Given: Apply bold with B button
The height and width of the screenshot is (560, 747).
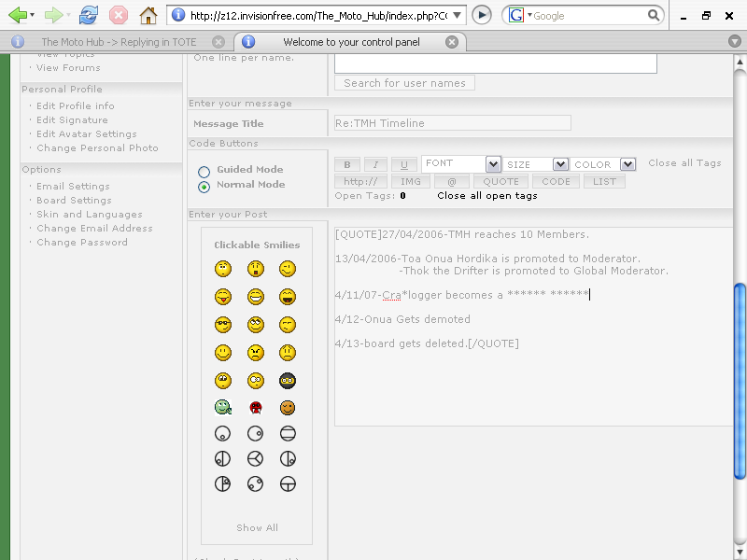Looking at the screenshot, I should click(x=347, y=165).
